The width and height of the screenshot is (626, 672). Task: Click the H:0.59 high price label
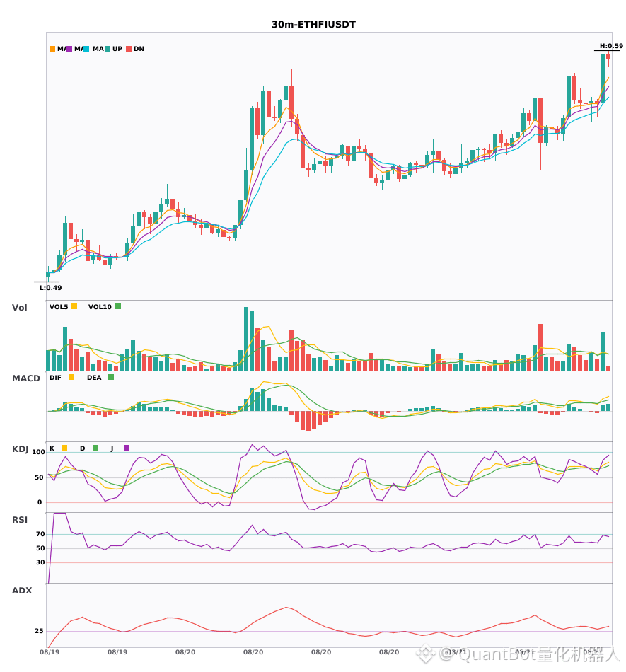tap(611, 46)
